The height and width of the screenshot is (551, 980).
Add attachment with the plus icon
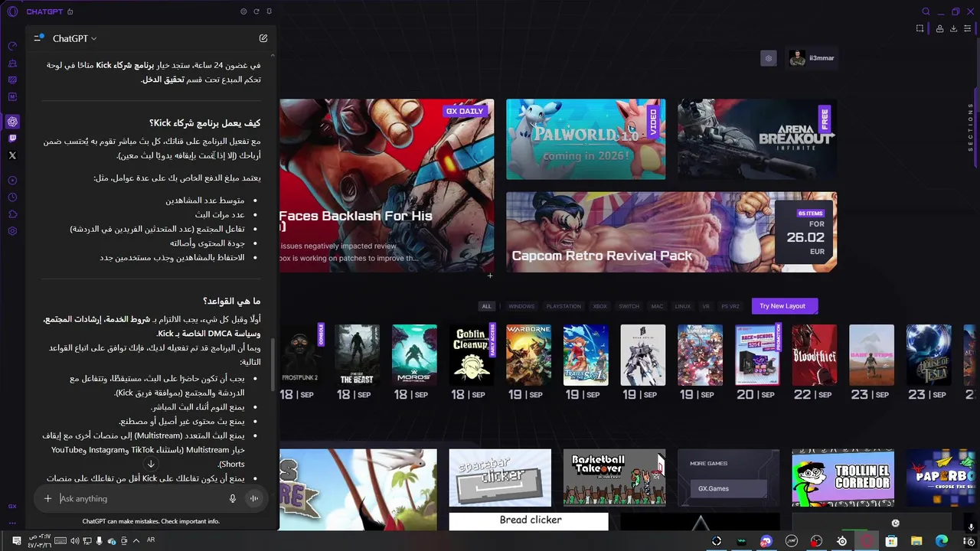click(47, 498)
